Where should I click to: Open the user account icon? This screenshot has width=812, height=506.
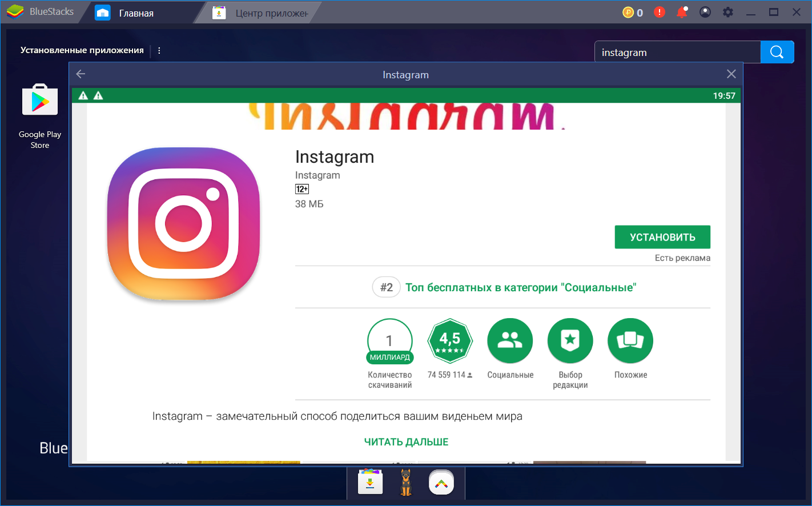click(x=705, y=12)
